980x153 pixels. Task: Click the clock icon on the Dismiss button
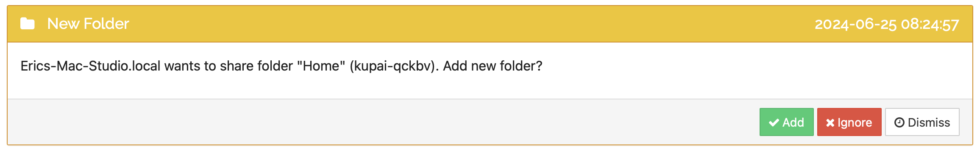point(899,122)
